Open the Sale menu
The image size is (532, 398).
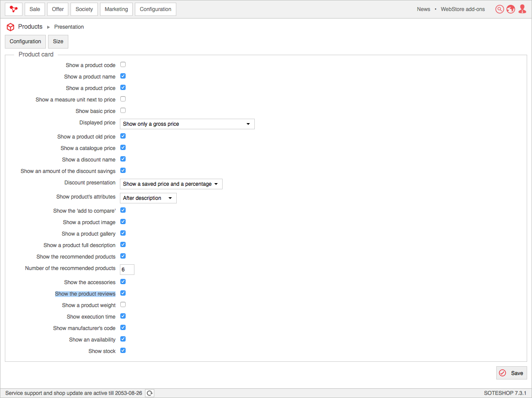pyautogui.click(x=35, y=9)
